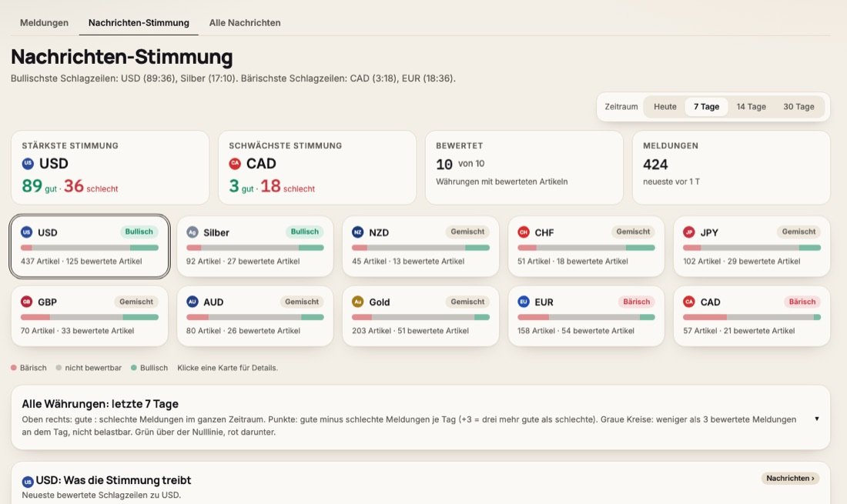This screenshot has width=847, height=504.
Task: Click the Bärisch badge on the CAD card
Action: tap(802, 302)
